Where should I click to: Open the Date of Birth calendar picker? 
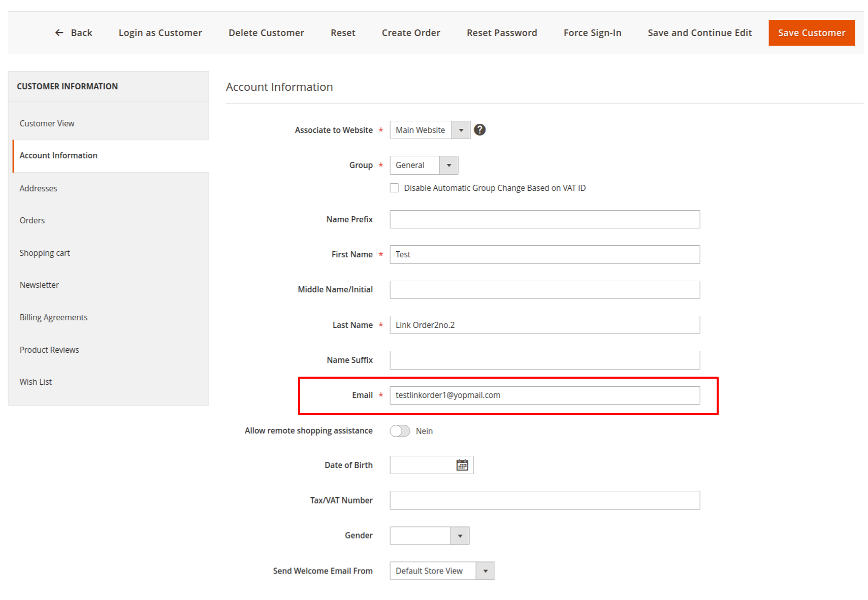click(x=462, y=465)
